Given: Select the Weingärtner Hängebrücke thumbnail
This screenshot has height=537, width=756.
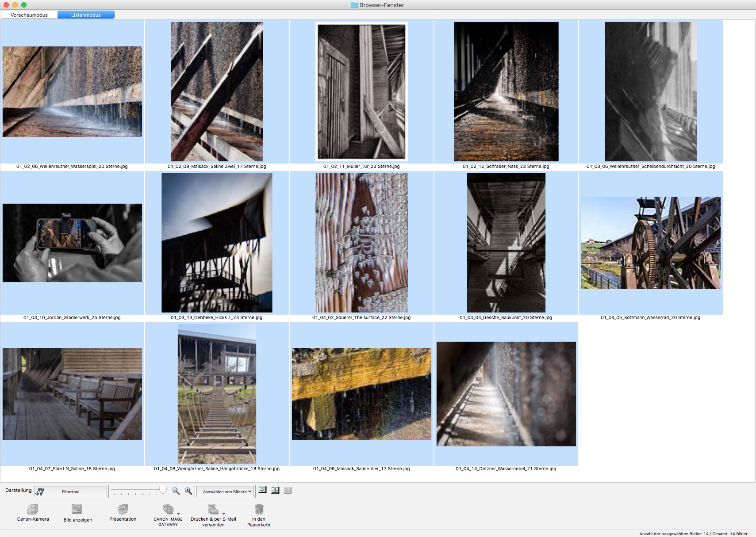Looking at the screenshot, I should (217, 394).
